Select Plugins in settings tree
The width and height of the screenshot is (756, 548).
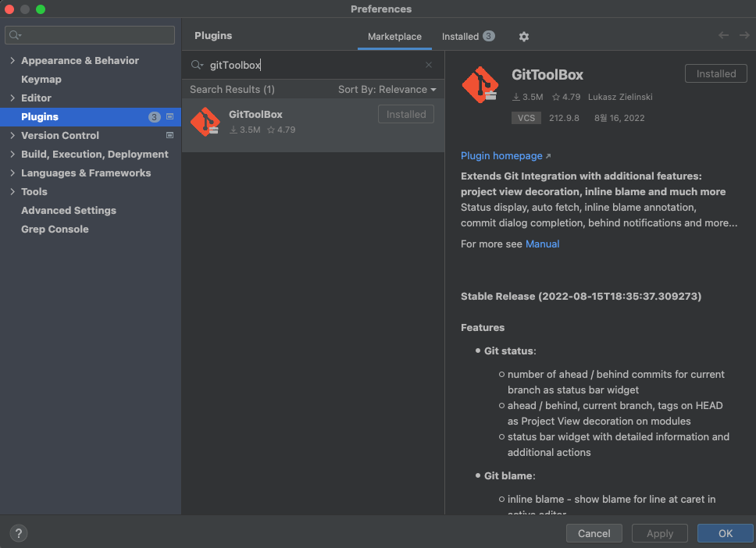click(x=91, y=116)
